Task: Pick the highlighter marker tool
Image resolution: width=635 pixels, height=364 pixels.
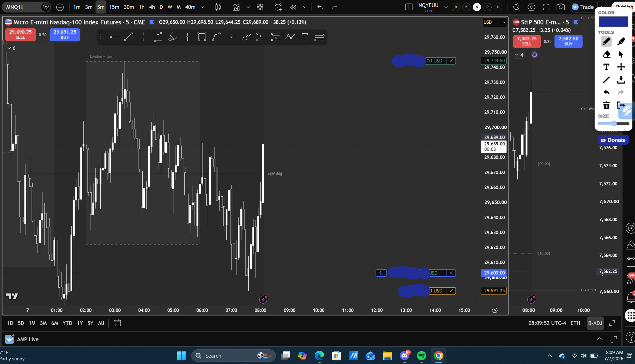Action: [621, 41]
